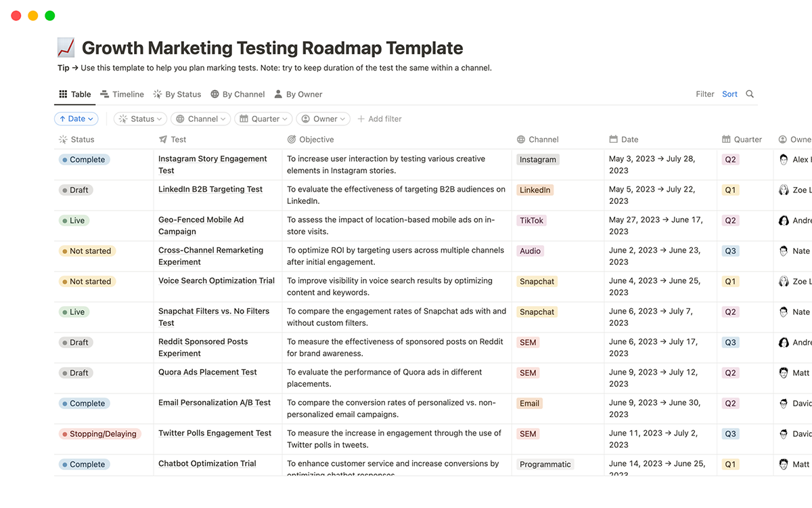Switch to the By Channel view
812x508 pixels.
[238, 93]
